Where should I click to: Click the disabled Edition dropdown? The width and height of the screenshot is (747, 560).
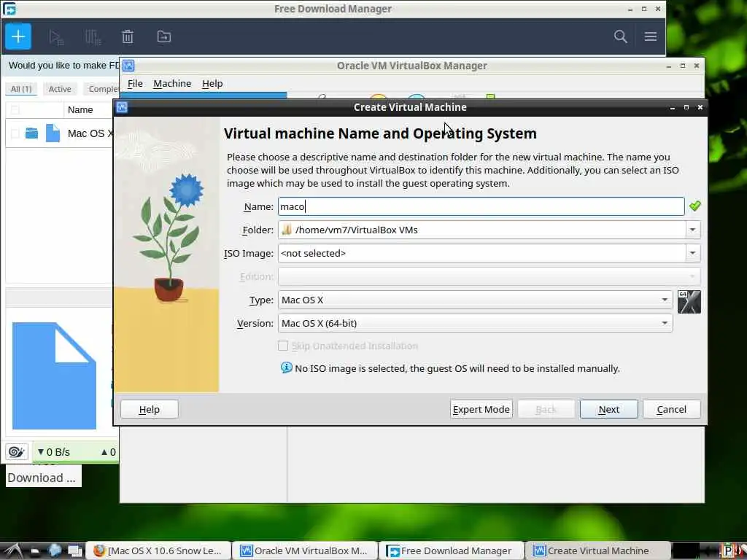click(x=489, y=276)
